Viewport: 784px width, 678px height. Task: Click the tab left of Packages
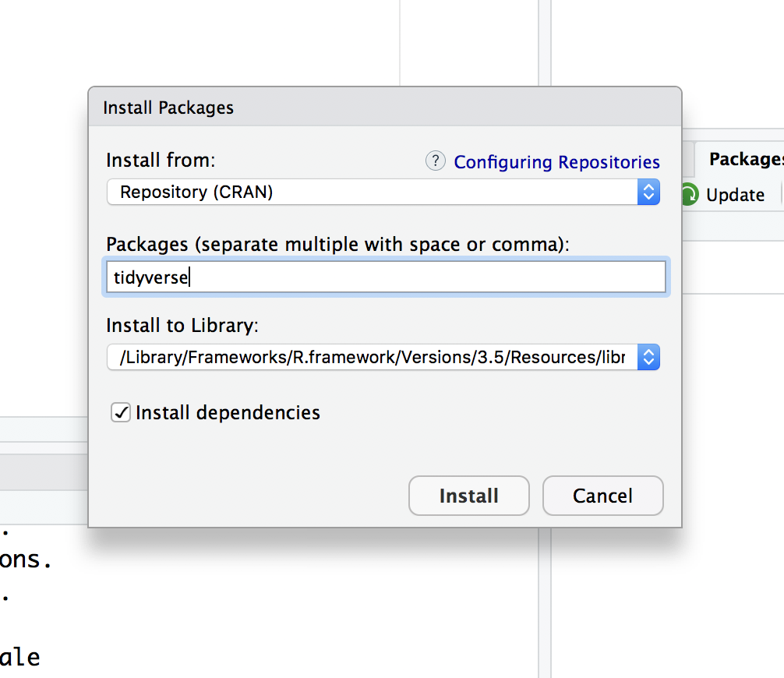(688, 159)
